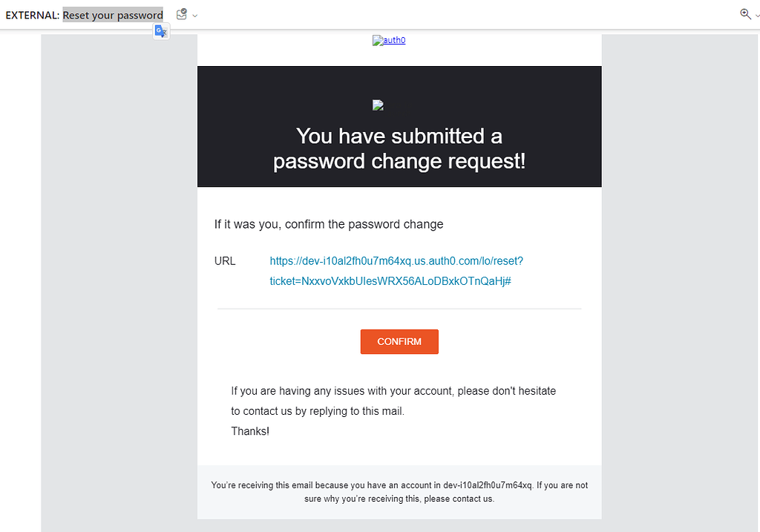The height and width of the screenshot is (532, 760).
Task: Click the broken image icon in dark banner
Action: point(378,105)
